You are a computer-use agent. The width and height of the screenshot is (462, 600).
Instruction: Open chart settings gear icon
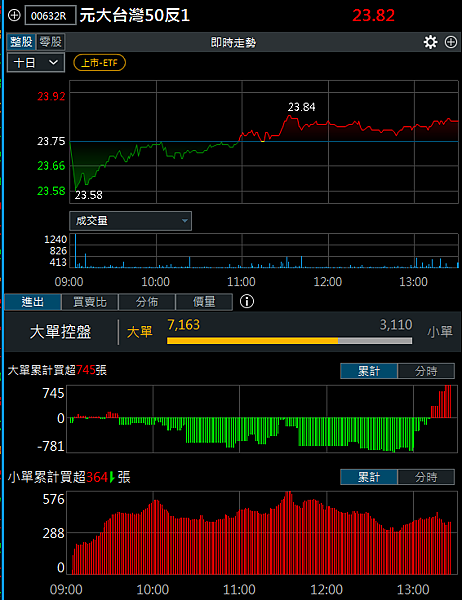click(x=430, y=42)
